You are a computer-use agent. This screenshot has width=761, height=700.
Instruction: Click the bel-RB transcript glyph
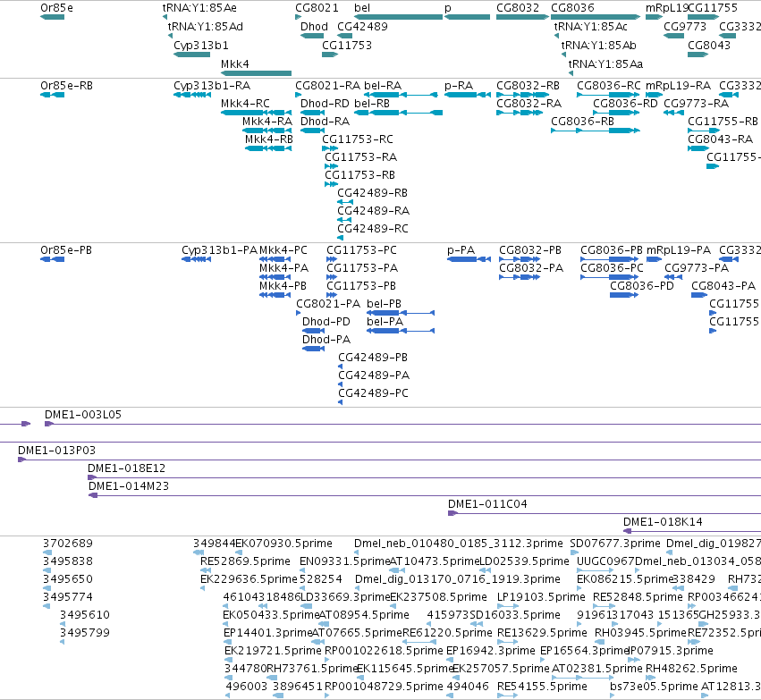[399, 113]
